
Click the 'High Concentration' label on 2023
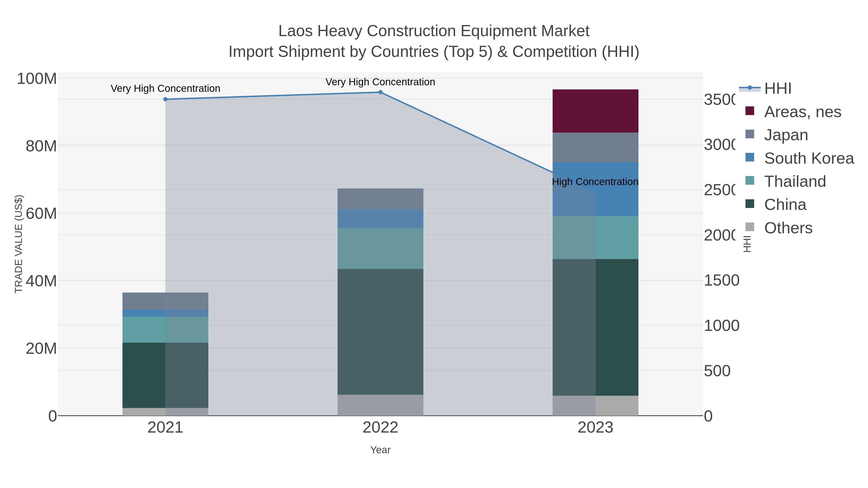click(595, 182)
